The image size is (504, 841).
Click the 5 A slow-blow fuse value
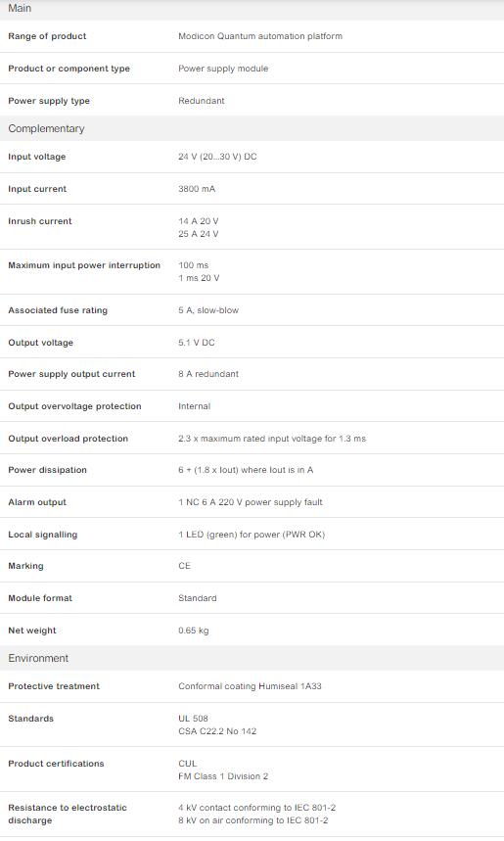(208, 310)
